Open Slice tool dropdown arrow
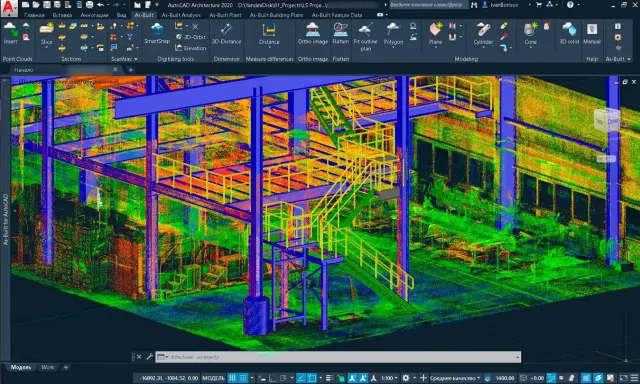This screenshot has width=640, height=384. coord(47,48)
